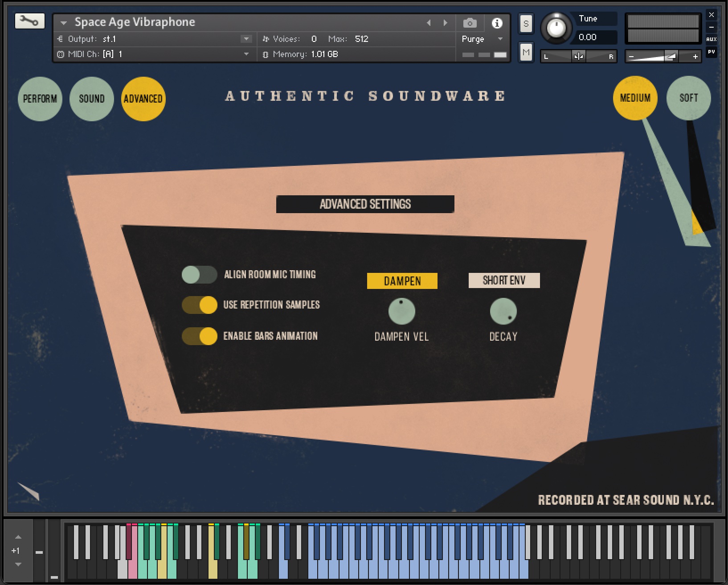Open the Purge dropdown menu
This screenshot has width=728, height=585.
tap(483, 39)
